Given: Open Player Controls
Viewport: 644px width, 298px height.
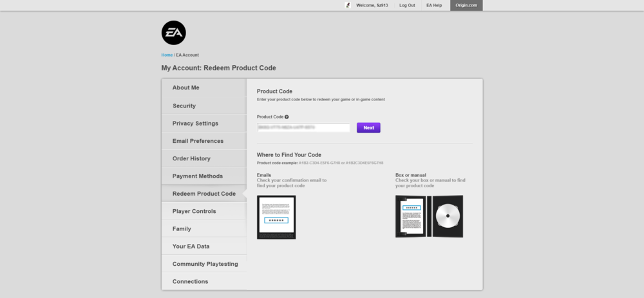Looking at the screenshot, I should (204, 211).
